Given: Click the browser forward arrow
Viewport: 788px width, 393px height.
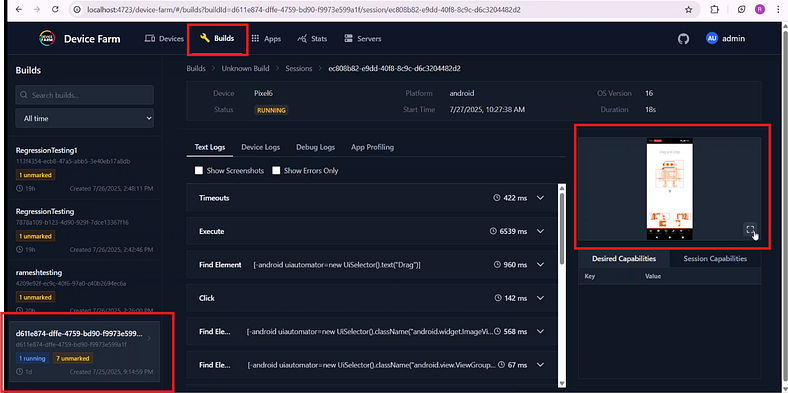Looking at the screenshot, I should pyautogui.click(x=37, y=10).
